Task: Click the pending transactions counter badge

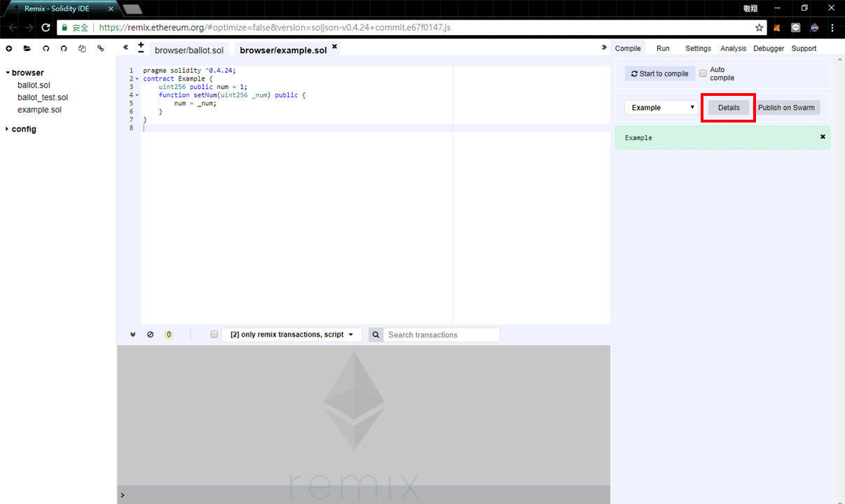Action: click(168, 335)
